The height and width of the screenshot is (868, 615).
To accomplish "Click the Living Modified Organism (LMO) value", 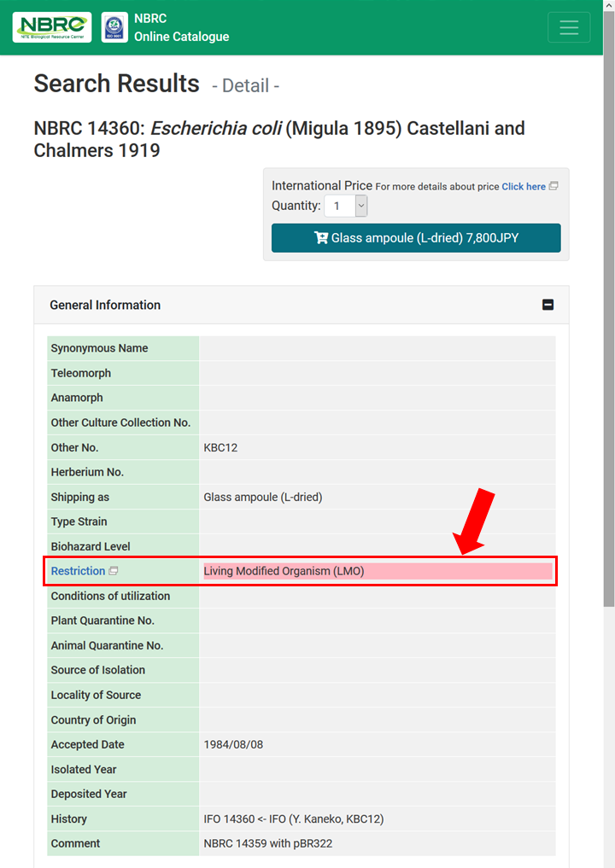I will pos(284,571).
